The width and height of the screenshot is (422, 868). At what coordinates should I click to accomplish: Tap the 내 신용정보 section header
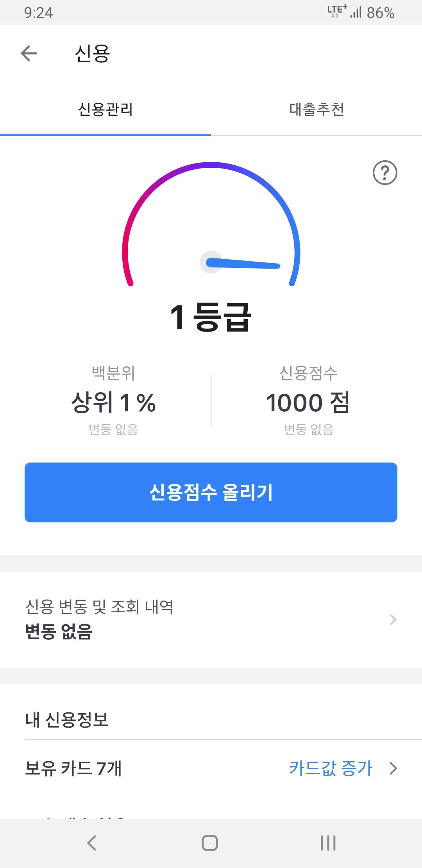coord(67,720)
